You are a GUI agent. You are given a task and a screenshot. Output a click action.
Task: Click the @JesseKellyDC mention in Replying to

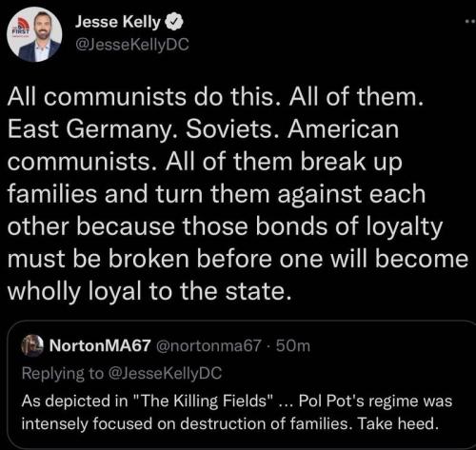[165, 373]
